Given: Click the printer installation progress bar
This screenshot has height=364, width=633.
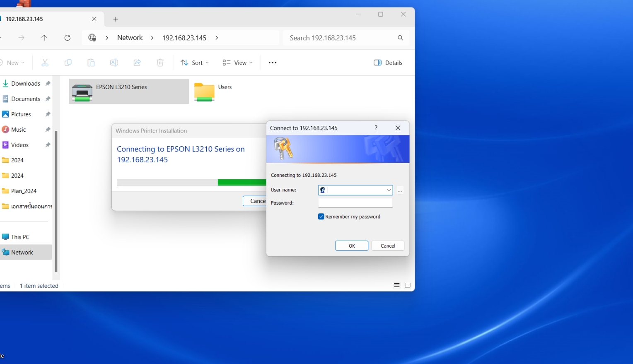Looking at the screenshot, I should pyautogui.click(x=191, y=183).
